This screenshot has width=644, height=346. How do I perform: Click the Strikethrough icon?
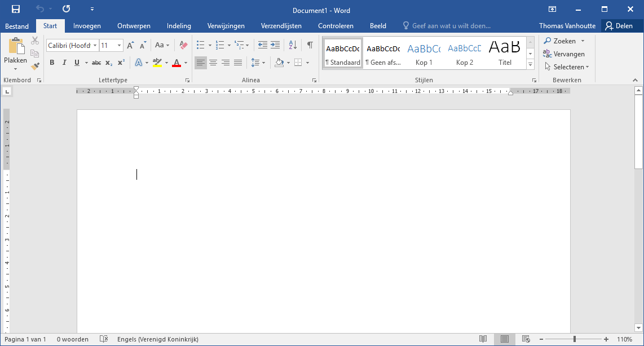pyautogui.click(x=96, y=63)
